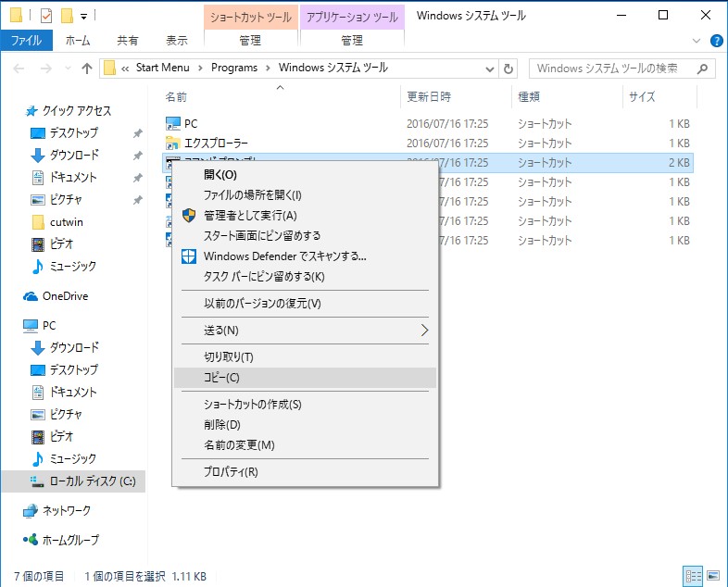Open the ファイル ribbon tab
Screen dimensions: 728x587
27,41
